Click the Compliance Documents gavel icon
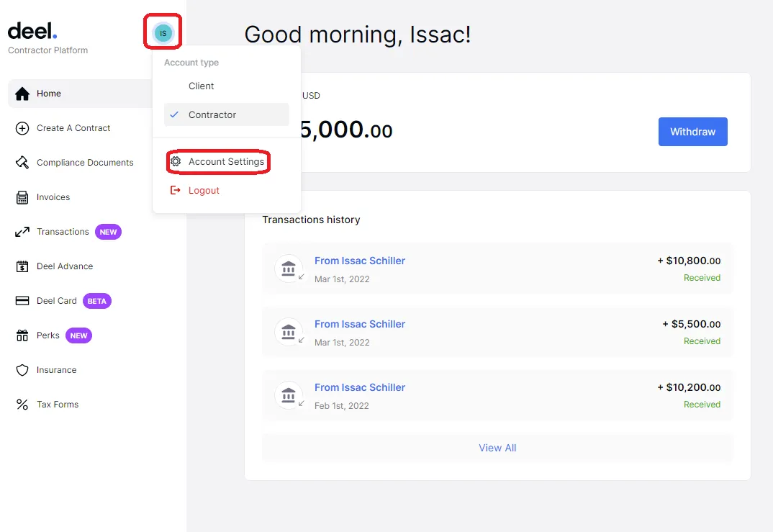Image resolution: width=773 pixels, height=532 pixels. coord(22,163)
